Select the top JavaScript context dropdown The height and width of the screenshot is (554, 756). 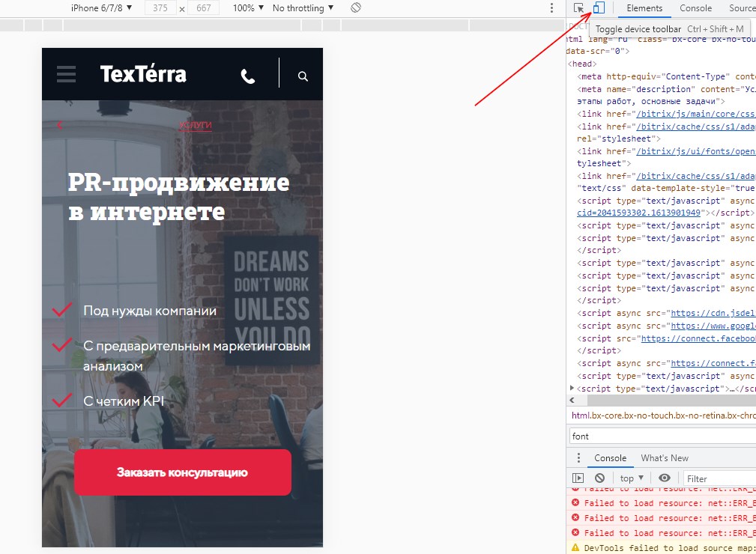pyautogui.click(x=632, y=478)
